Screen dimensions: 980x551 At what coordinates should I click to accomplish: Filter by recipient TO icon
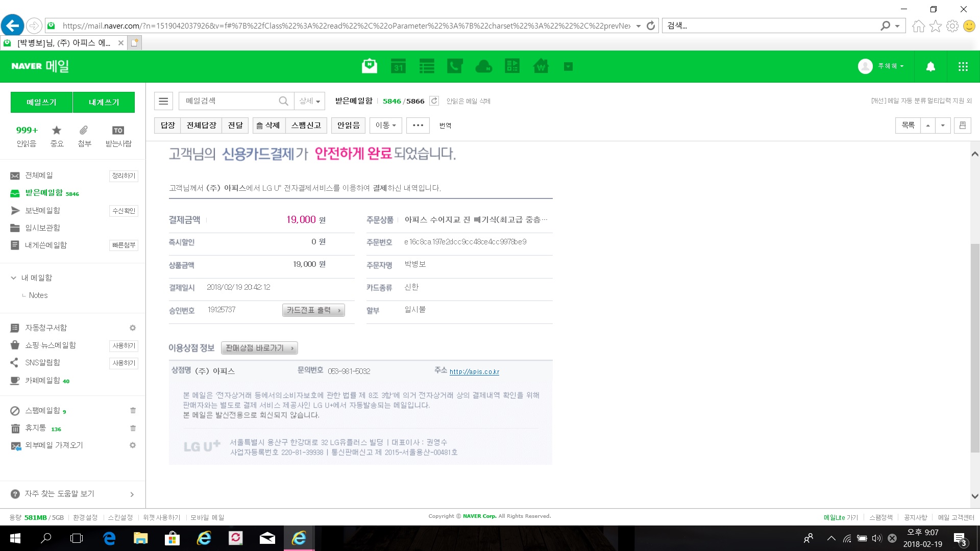tap(118, 136)
